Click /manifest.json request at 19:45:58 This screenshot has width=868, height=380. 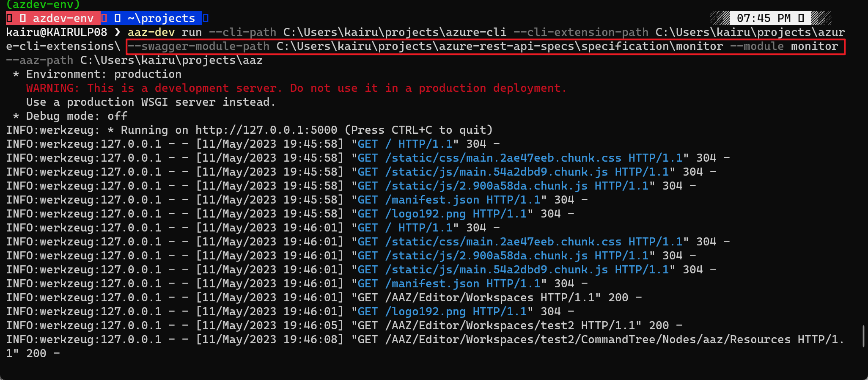pyautogui.click(x=449, y=200)
